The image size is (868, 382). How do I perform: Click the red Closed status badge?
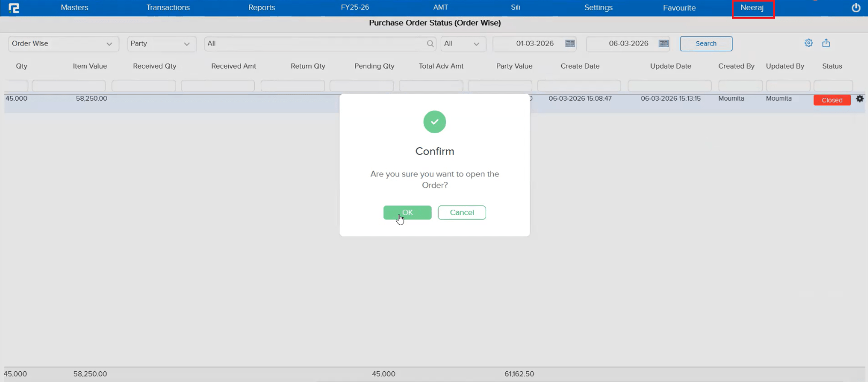click(832, 100)
